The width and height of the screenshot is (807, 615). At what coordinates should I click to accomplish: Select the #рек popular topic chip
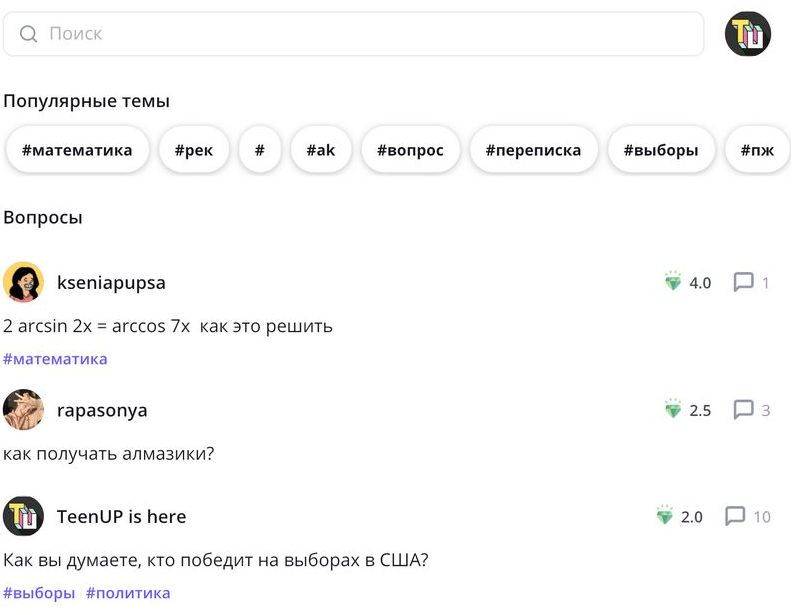pyautogui.click(x=194, y=150)
